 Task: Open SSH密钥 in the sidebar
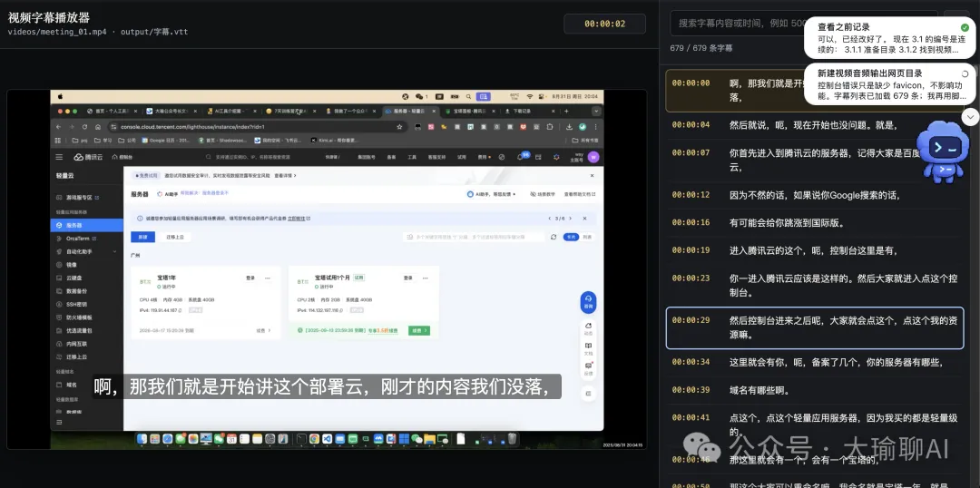click(87, 304)
